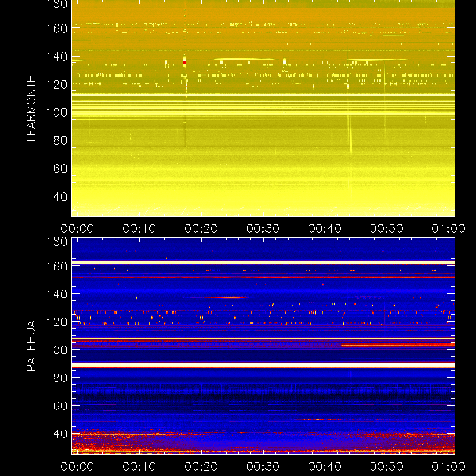This screenshot has width=476, height=476.
Task: Click 01:00 time label under Learmonth plot
Action: 449,228
